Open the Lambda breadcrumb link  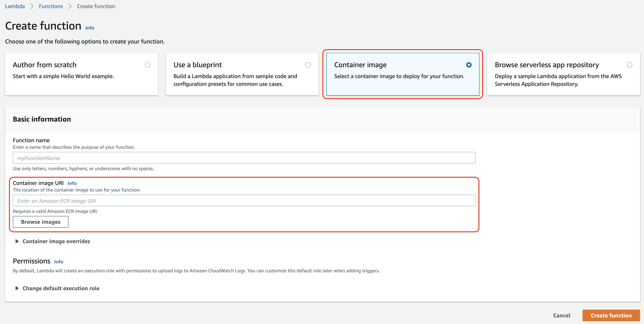tap(15, 6)
